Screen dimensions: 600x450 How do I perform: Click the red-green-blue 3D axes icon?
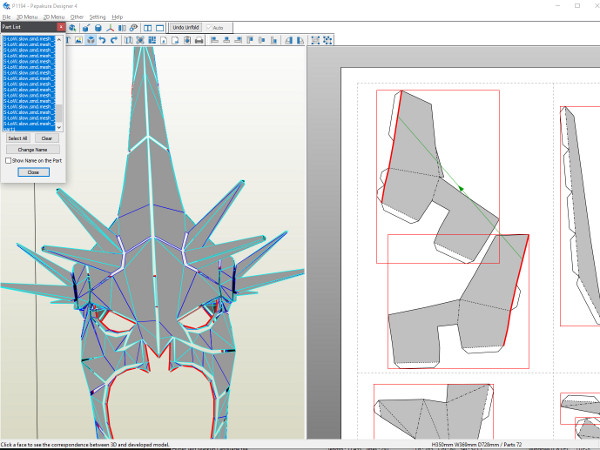(110, 28)
